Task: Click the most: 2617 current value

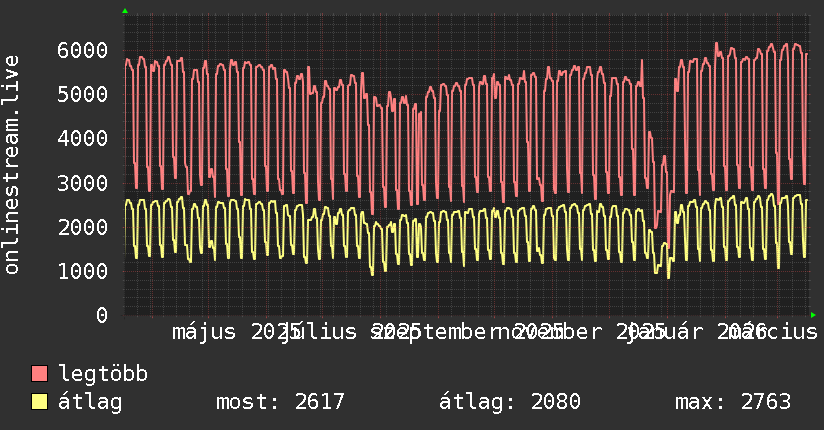Action: (280, 402)
